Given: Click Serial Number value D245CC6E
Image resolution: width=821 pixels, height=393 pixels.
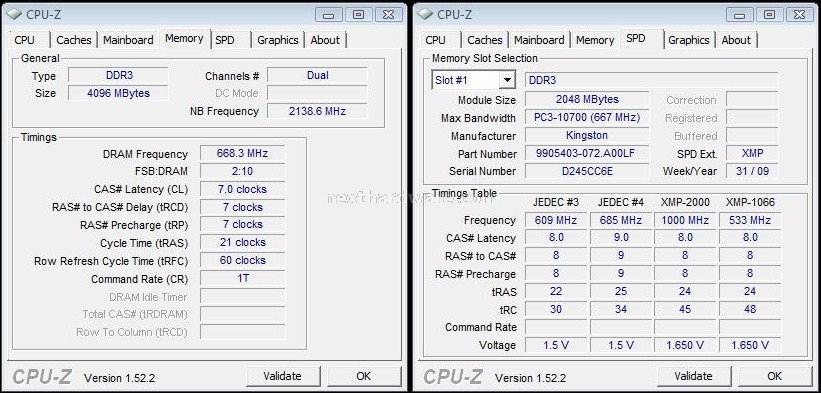Looking at the screenshot, I should point(587,171).
